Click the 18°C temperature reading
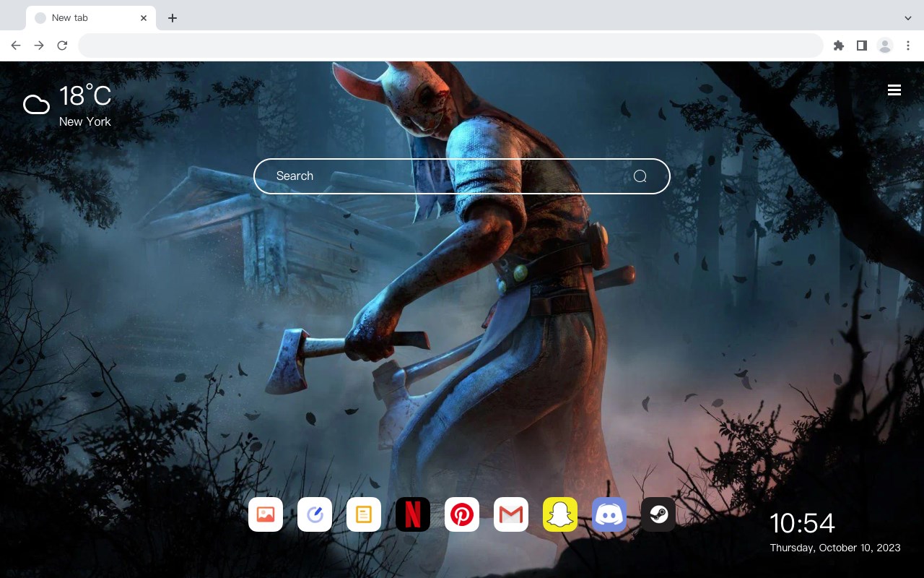Image resolution: width=924 pixels, height=578 pixels. (x=85, y=96)
